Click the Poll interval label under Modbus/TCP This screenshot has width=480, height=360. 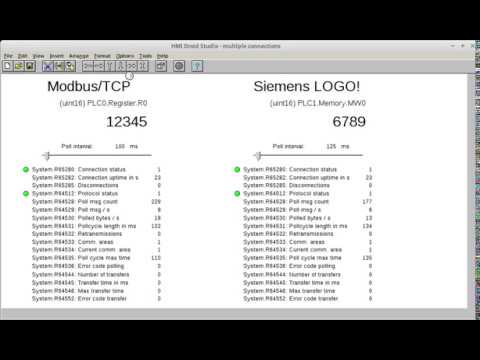[77, 146]
